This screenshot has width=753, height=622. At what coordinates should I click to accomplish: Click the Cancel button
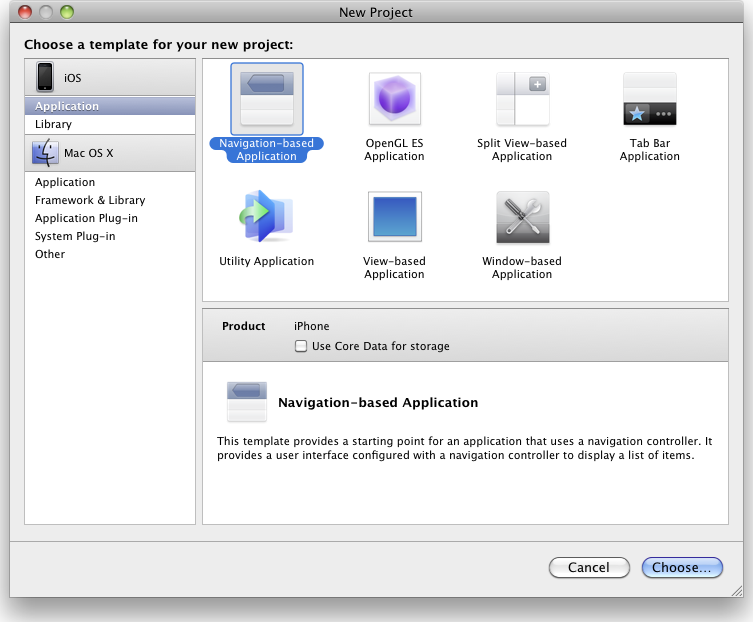point(589,567)
